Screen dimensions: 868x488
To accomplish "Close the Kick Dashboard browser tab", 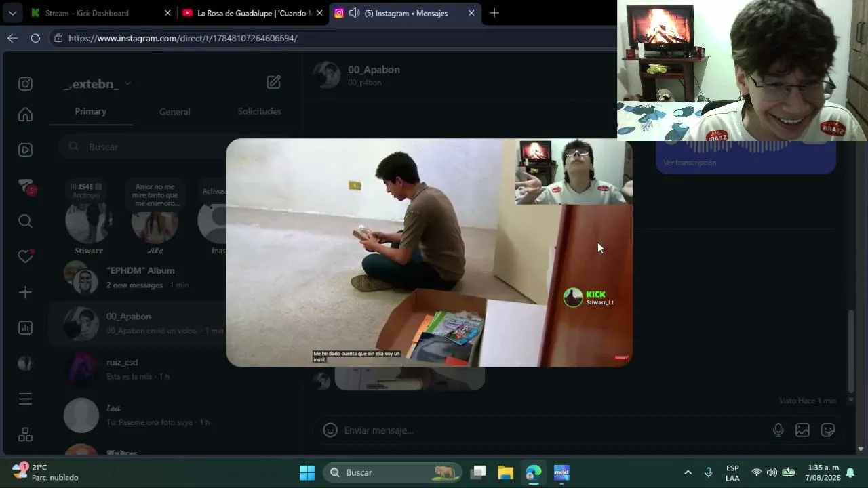I will coord(167,13).
